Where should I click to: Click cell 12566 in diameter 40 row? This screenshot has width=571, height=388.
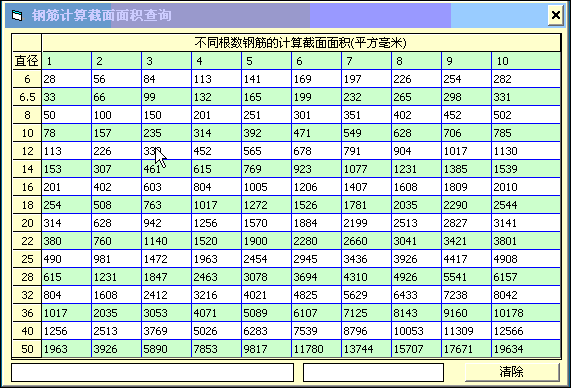(x=526, y=331)
